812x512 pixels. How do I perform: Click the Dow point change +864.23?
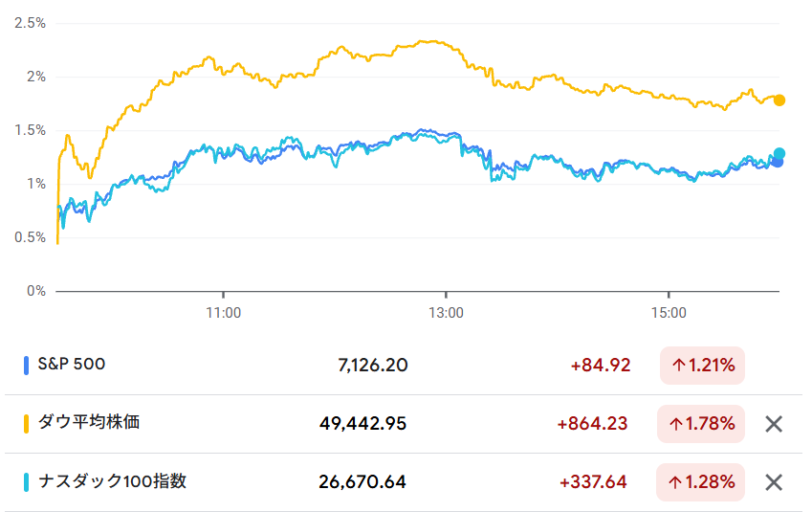click(x=594, y=424)
